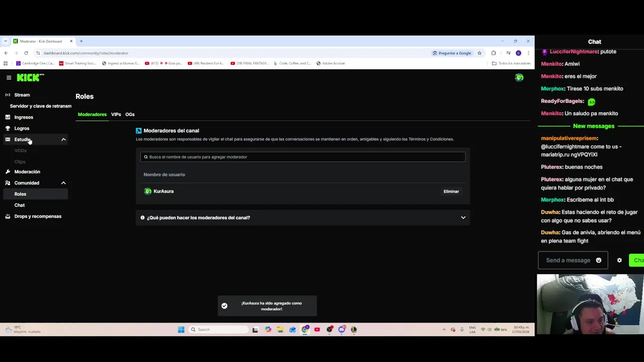The width and height of the screenshot is (644, 362).
Task: Click the Windows taskbar Search box
Action: tap(219, 329)
